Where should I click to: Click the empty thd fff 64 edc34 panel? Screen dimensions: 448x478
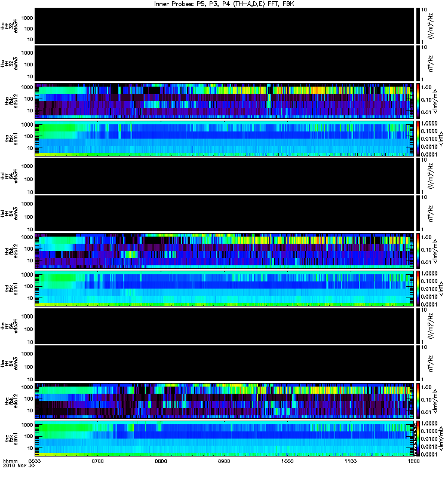pos(225,176)
